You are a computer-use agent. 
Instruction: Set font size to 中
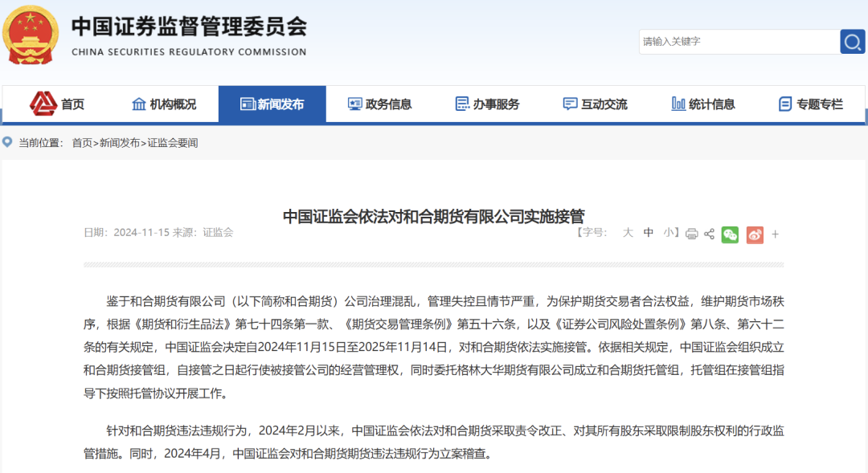(649, 233)
